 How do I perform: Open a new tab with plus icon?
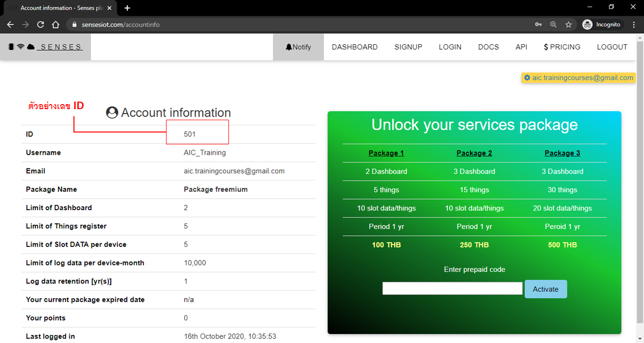(x=127, y=8)
